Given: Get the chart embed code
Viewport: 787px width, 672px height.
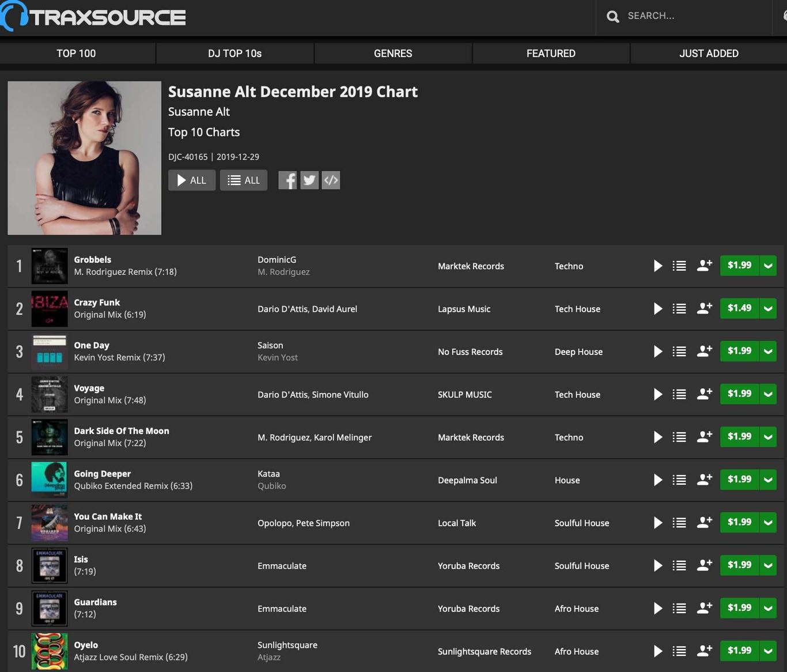Looking at the screenshot, I should click(331, 180).
